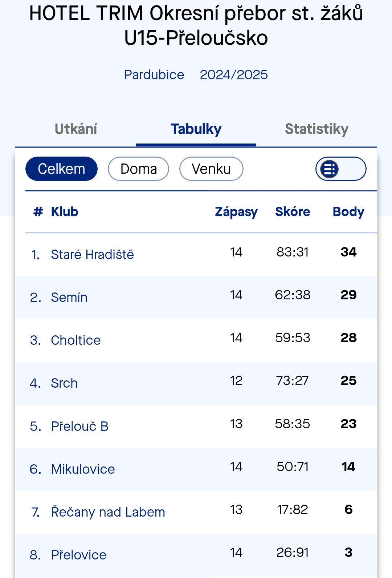Image resolution: width=392 pixels, height=578 pixels.
Task: Select the Celkem filter pill
Action: click(x=61, y=169)
